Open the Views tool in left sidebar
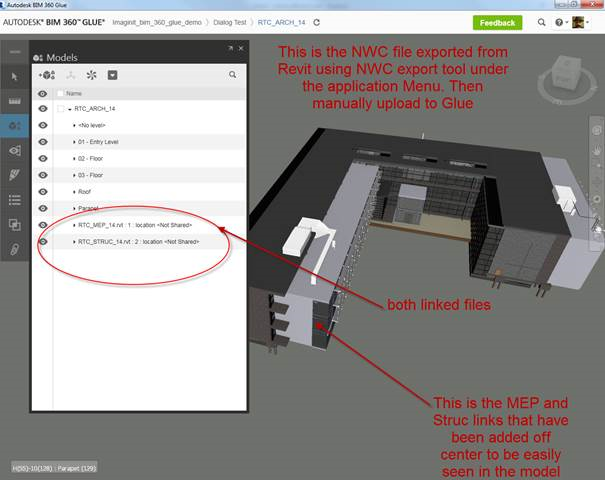The height and width of the screenshot is (480, 605). point(15,150)
